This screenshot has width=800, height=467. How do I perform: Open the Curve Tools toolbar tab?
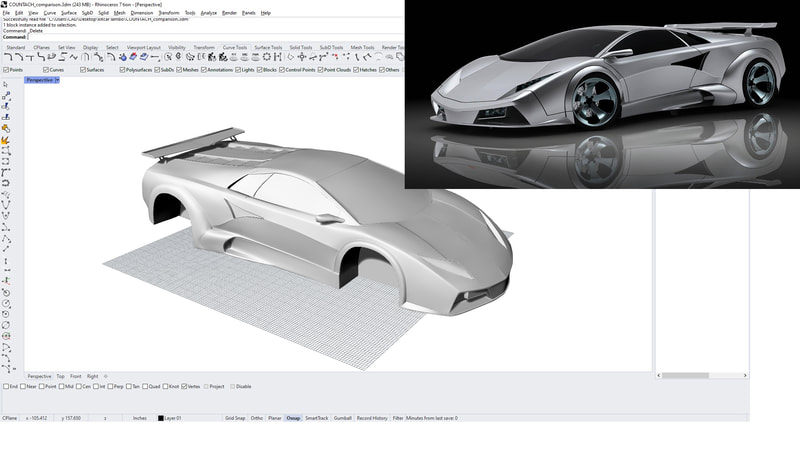click(235, 47)
